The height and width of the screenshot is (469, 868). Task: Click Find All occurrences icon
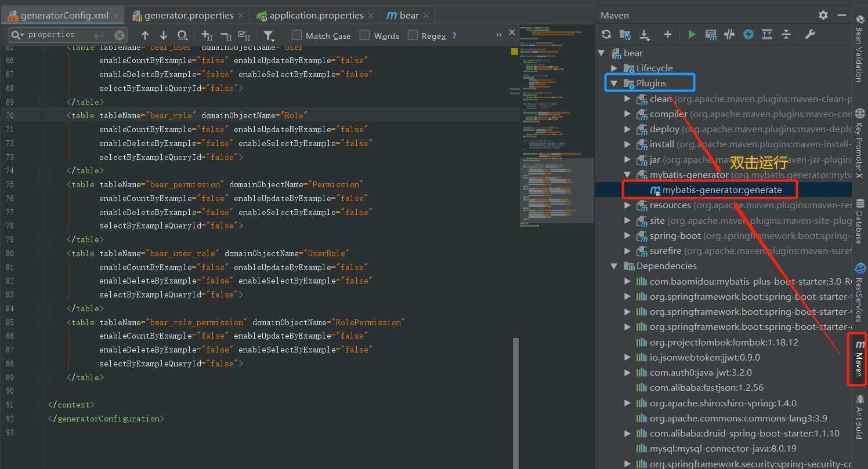tap(182, 35)
